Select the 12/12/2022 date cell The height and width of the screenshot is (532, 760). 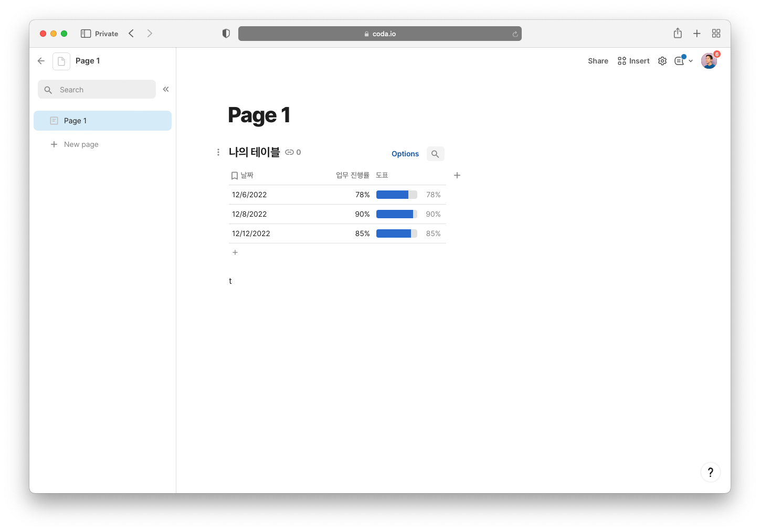[251, 233]
